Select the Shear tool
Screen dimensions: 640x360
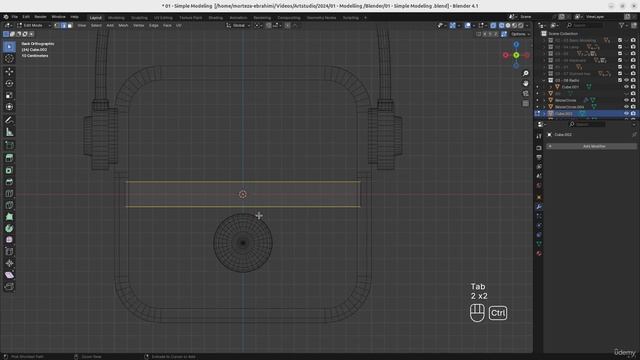point(9,275)
